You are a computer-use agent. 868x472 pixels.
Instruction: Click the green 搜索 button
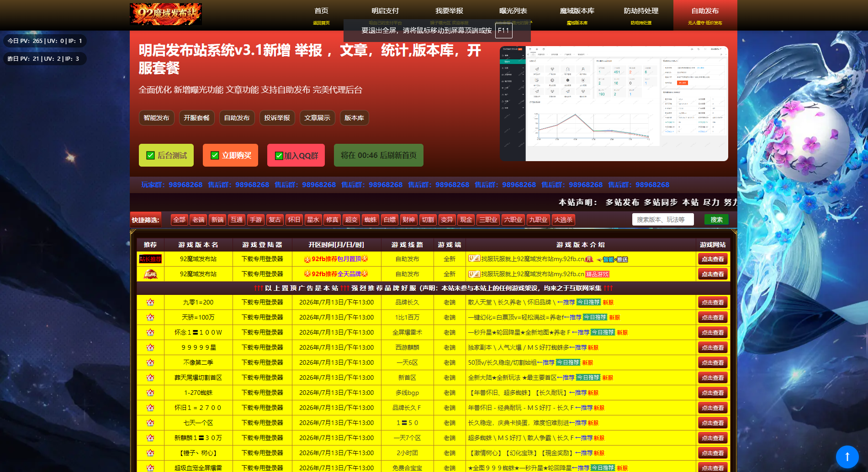716,220
